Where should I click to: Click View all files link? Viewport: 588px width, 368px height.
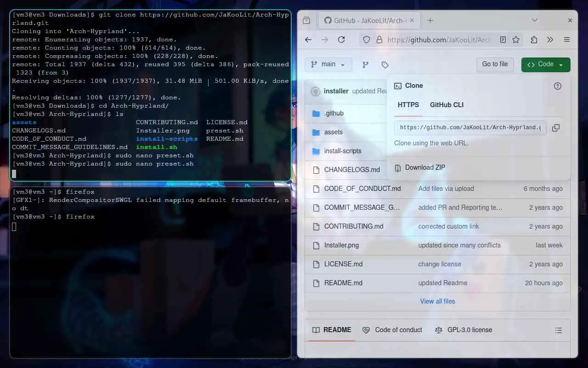[x=437, y=301]
